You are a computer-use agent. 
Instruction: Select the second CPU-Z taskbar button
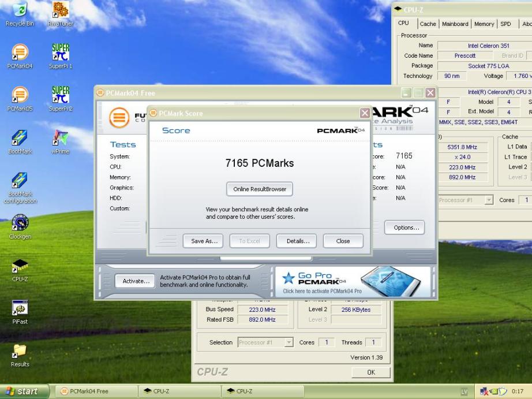coord(263,391)
